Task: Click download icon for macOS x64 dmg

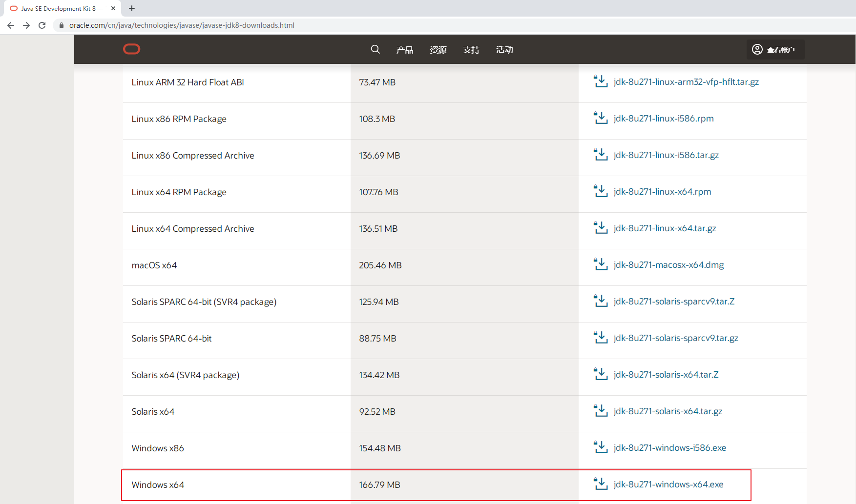Action: tap(600, 264)
